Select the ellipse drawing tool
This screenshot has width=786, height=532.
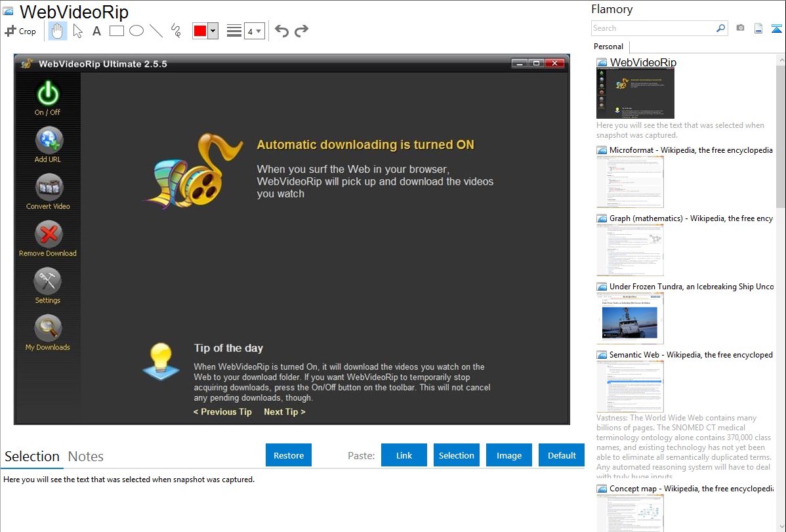[136, 31]
